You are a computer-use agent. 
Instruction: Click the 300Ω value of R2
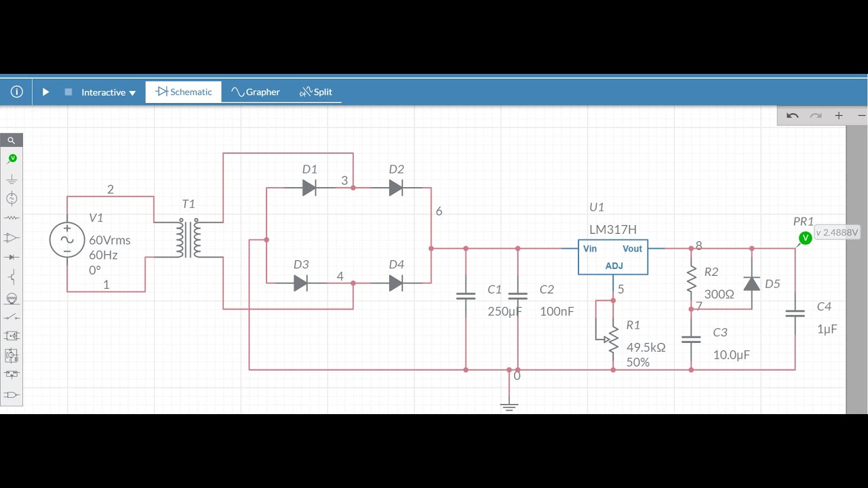tap(719, 294)
